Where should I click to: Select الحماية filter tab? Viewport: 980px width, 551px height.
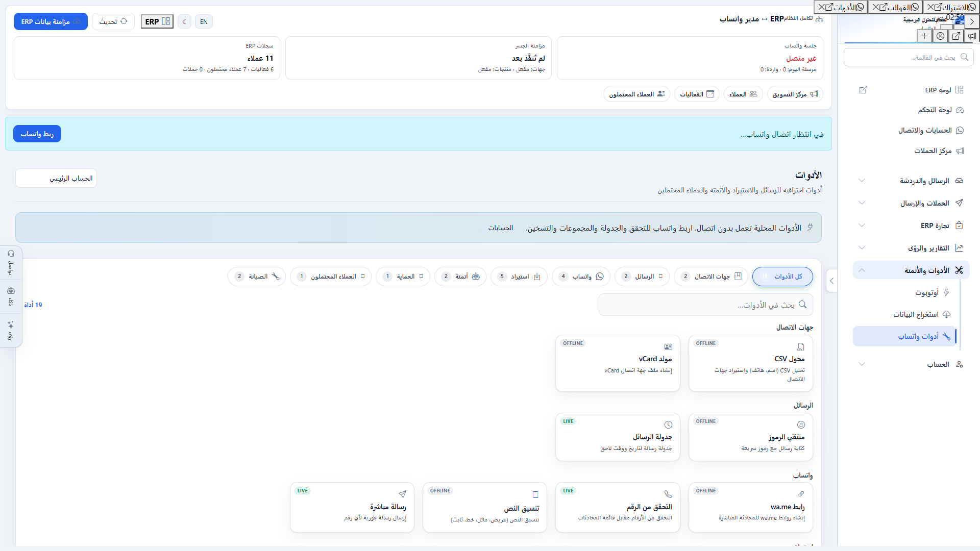403,277
